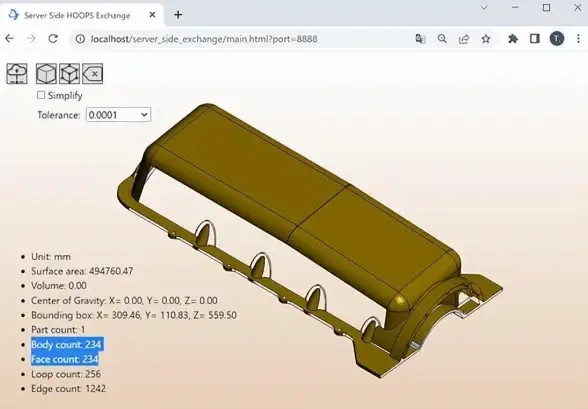
Task: Open the tab search chevron
Action: (x=484, y=7)
